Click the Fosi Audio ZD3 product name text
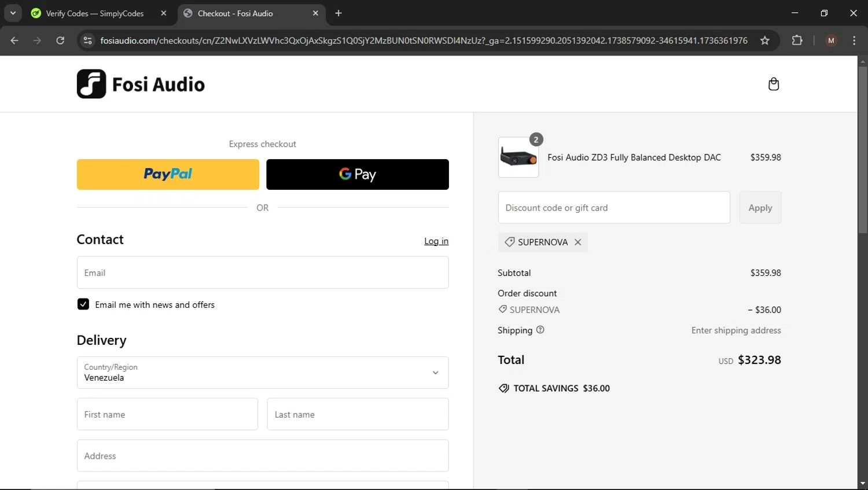 coord(634,157)
